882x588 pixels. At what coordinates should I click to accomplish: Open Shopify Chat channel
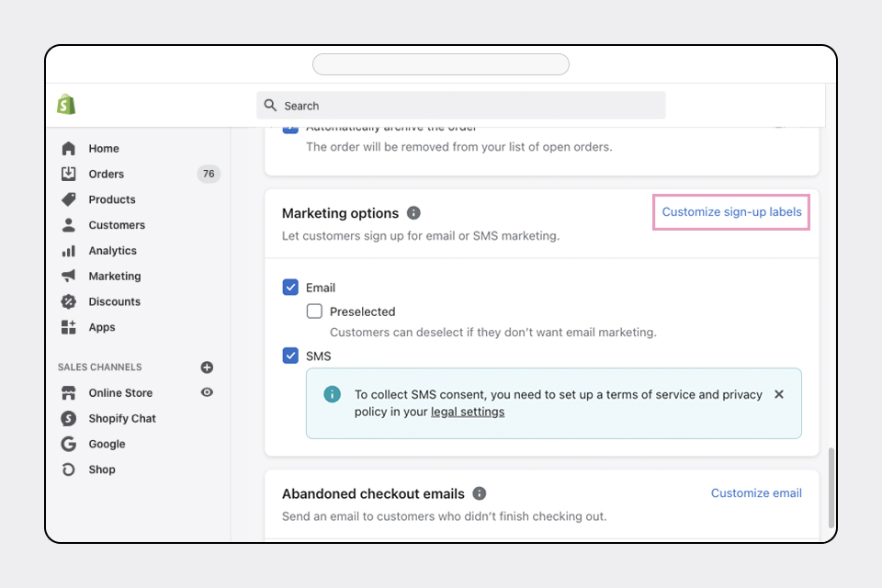tap(122, 419)
